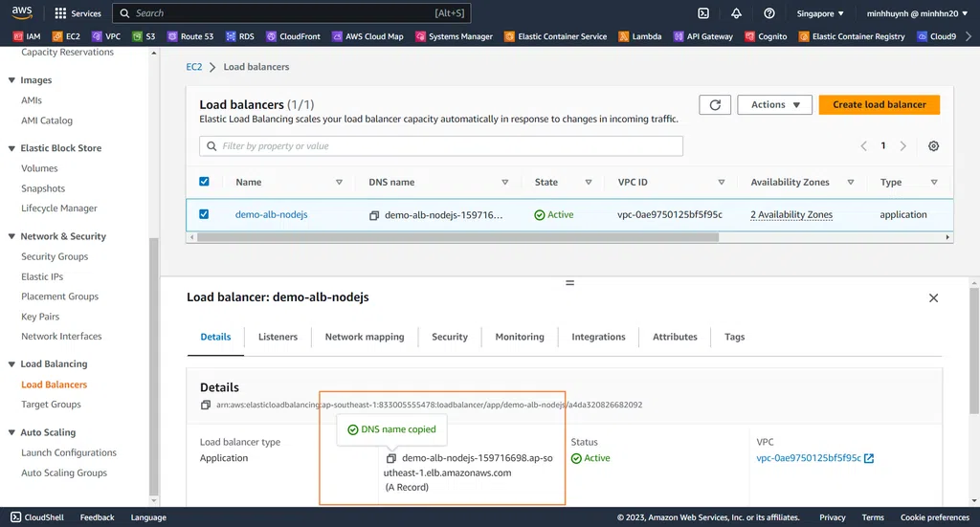Click Create load balancer button

880,105
